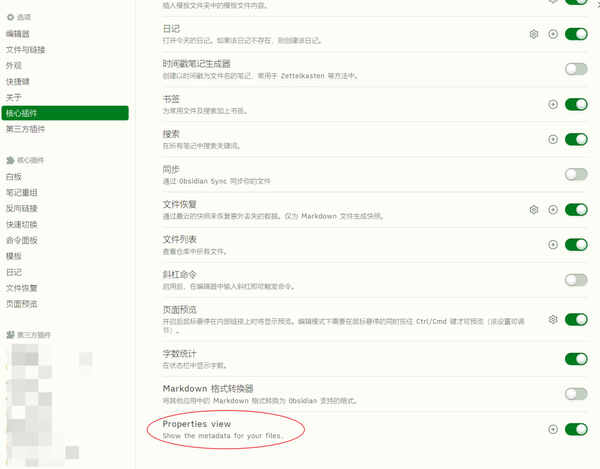This screenshot has height=469, width=600.
Task: Open settings gear for 日记 plugin
Action: tap(534, 34)
